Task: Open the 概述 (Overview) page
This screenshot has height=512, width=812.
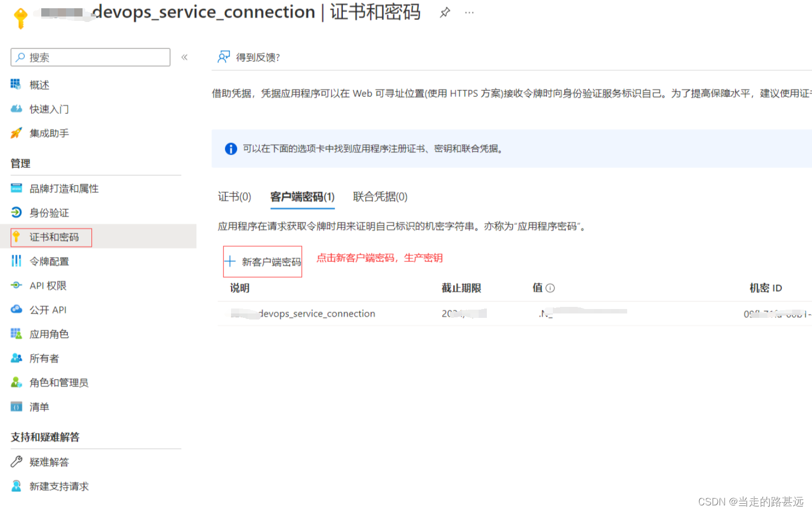Action: coord(39,84)
